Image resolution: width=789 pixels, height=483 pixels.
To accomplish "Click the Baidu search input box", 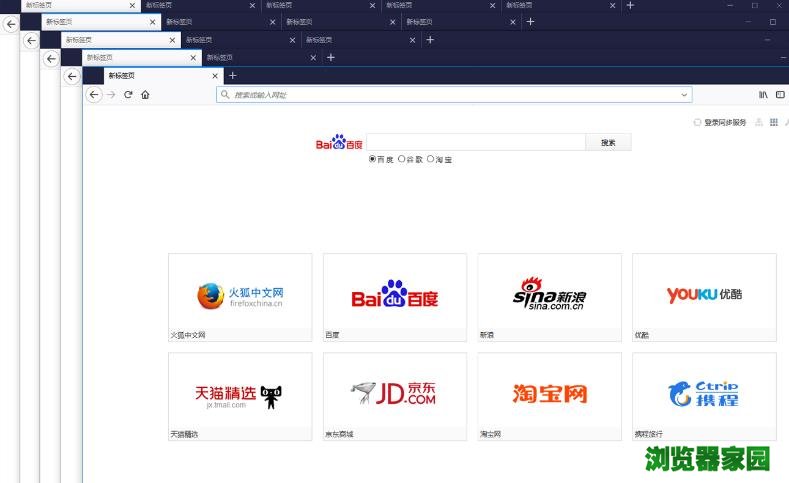I will pos(476,143).
